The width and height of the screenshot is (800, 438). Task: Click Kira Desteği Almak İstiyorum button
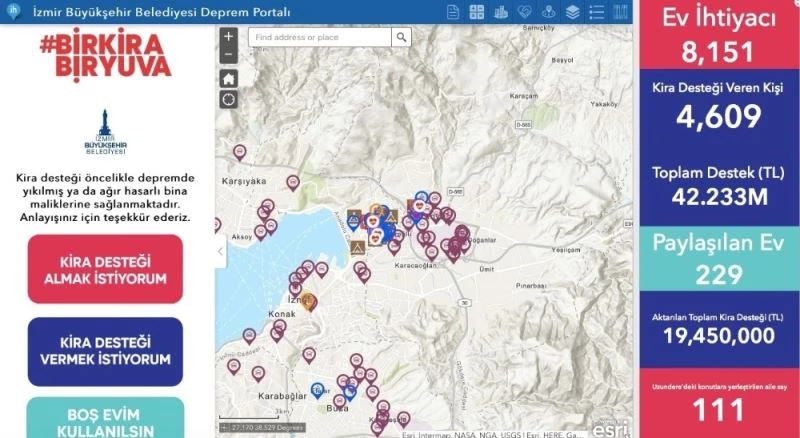105,269
